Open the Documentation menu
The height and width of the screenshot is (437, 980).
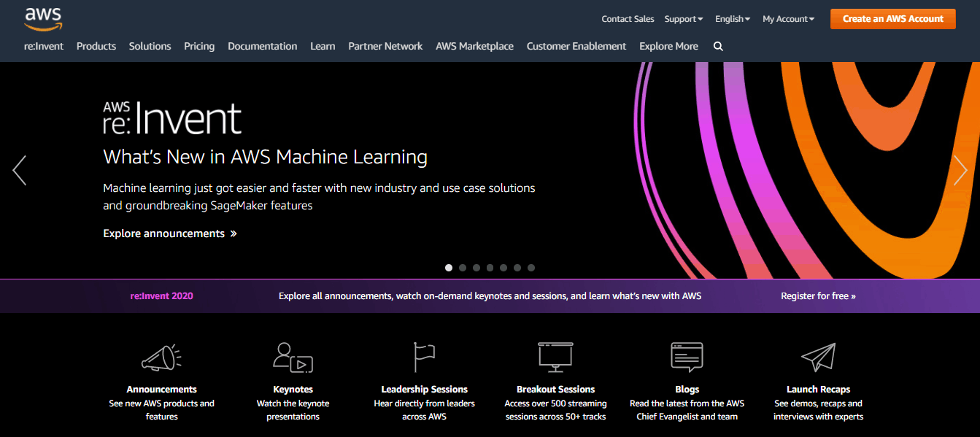coord(263,46)
